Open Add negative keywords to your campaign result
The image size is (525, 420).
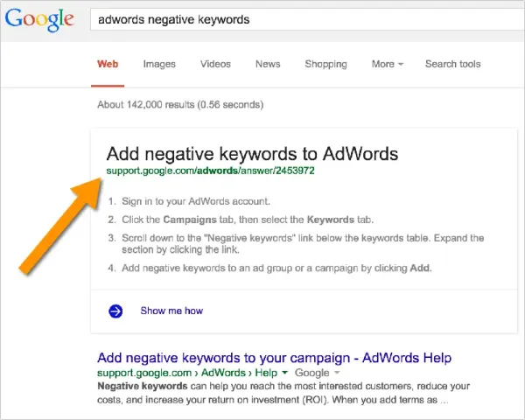pyautogui.click(x=274, y=358)
